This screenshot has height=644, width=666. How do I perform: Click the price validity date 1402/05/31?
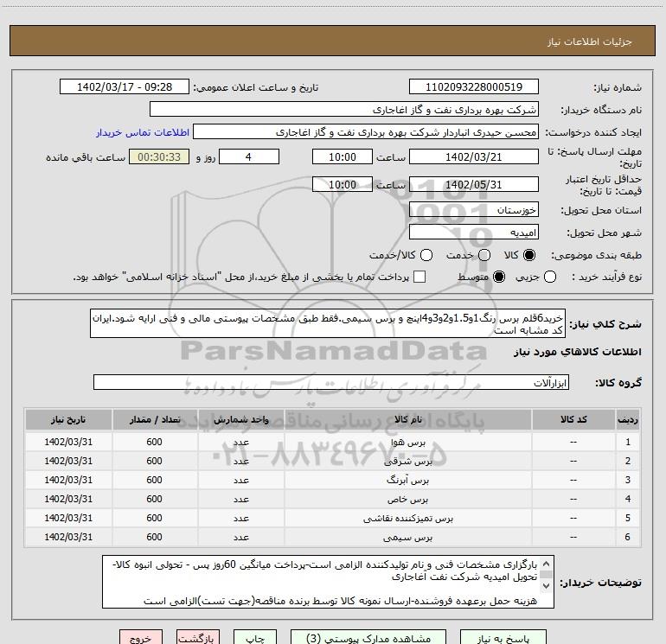(x=474, y=184)
